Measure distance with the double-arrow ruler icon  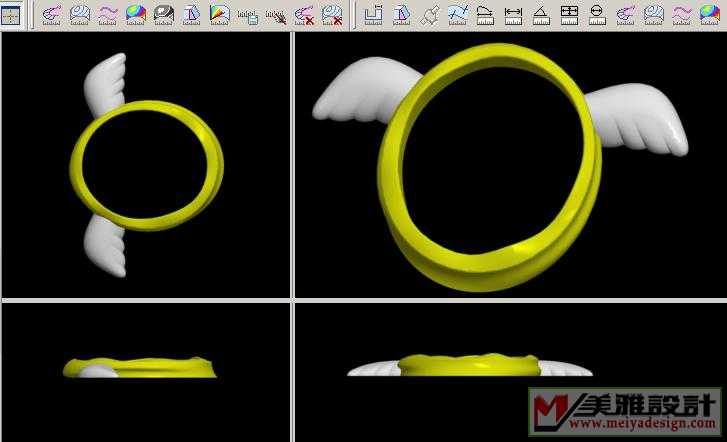[513, 15]
